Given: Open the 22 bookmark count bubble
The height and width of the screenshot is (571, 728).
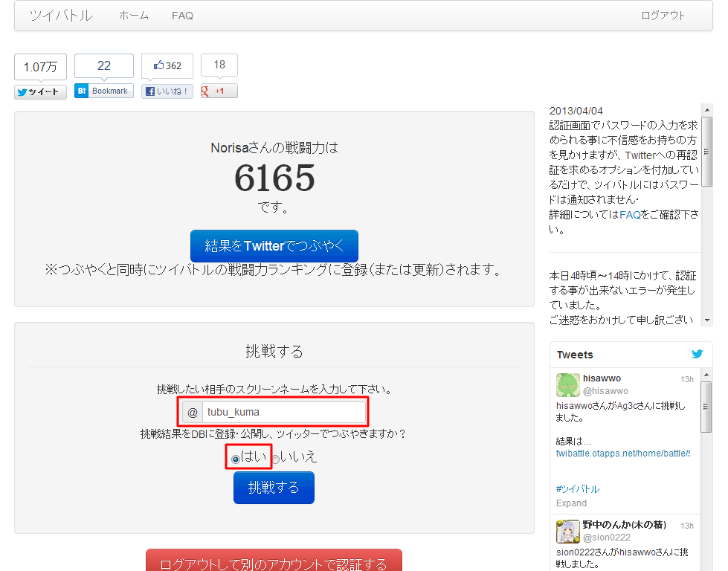Looking at the screenshot, I should coord(104,66).
